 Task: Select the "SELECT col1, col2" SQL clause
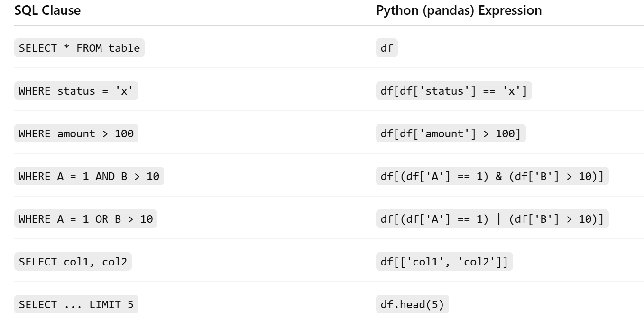[73, 262]
